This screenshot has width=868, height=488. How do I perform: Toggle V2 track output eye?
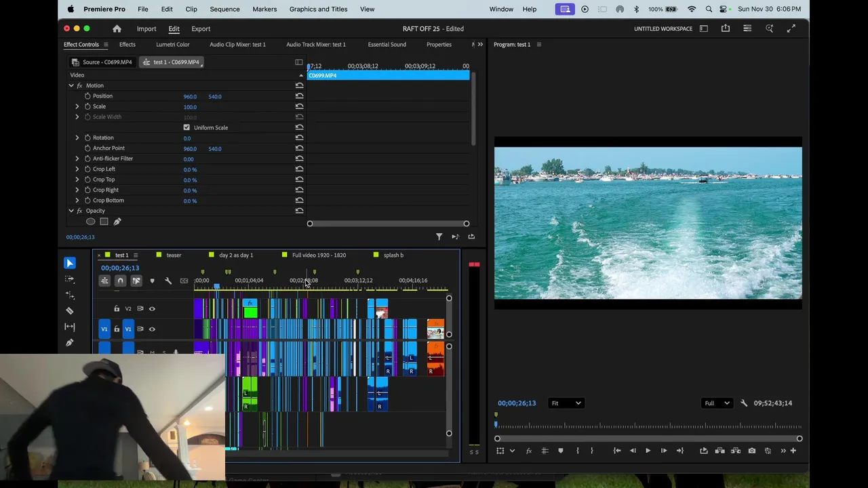152,309
